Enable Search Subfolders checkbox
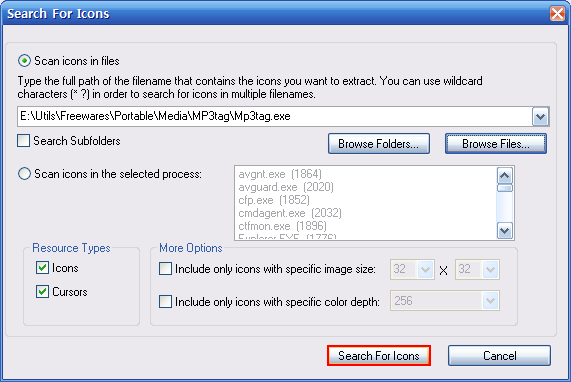The width and height of the screenshot is (571, 382). (24, 141)
